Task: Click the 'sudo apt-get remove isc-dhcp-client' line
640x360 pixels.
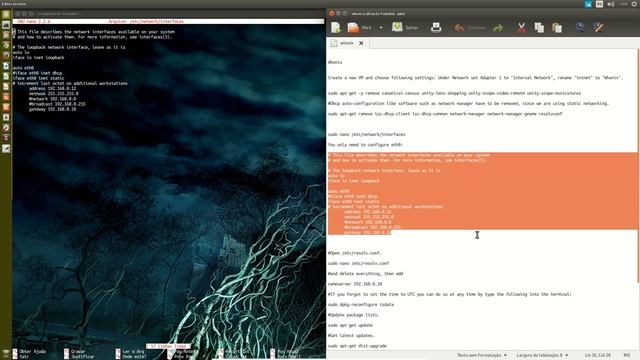Action: pyautogui.click(x=445, y=114)
